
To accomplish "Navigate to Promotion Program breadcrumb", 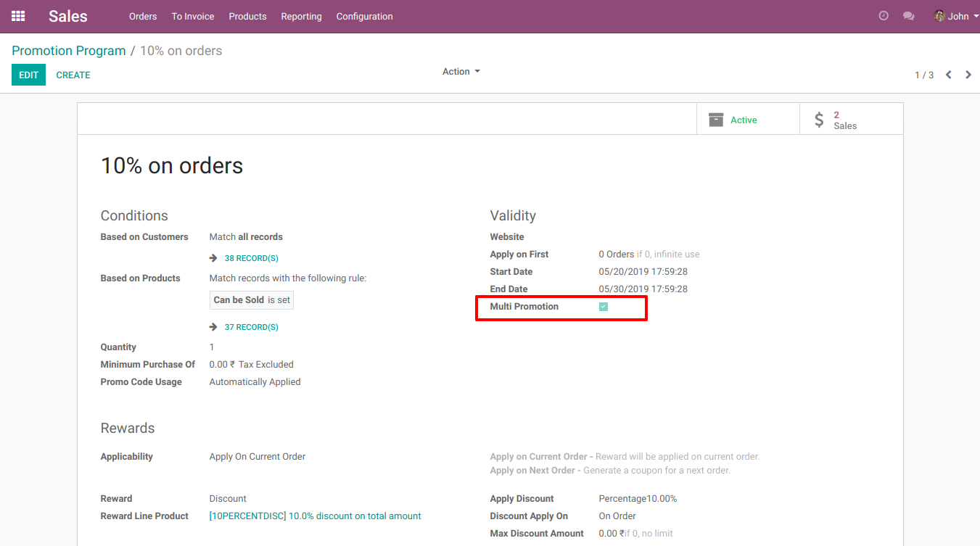I will click(x=68, y=51).
